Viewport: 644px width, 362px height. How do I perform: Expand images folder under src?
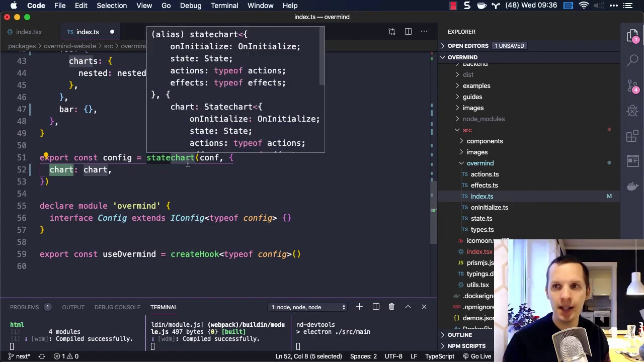coord(477,152)
